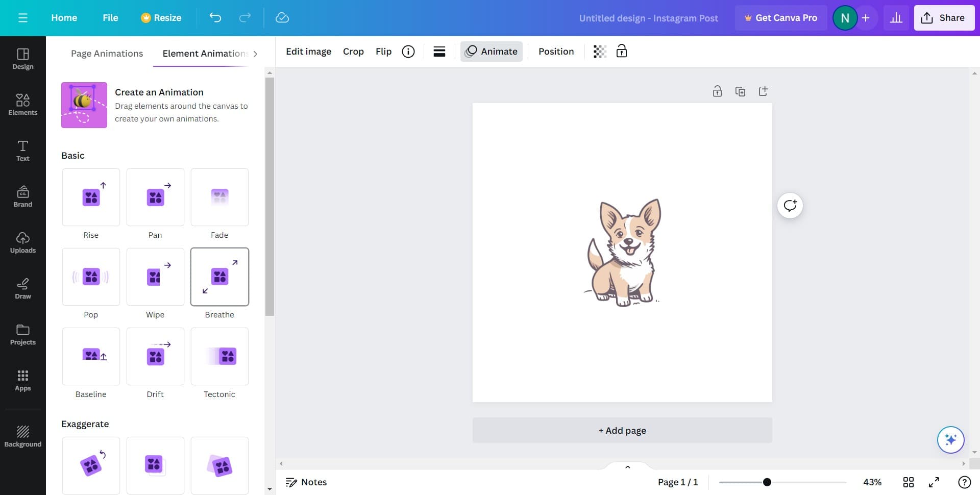Click the undo icon
980x495 pixels.
click(x=215, y=17)
